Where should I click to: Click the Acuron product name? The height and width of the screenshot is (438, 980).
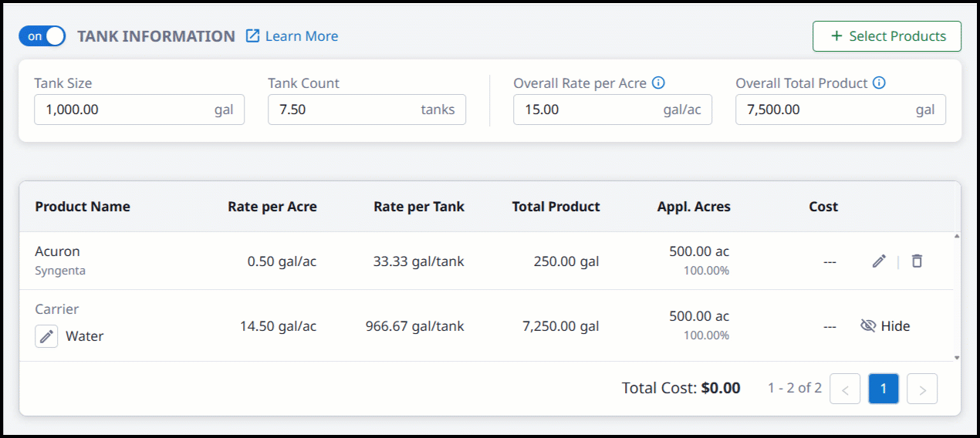[x=57, y=251]
